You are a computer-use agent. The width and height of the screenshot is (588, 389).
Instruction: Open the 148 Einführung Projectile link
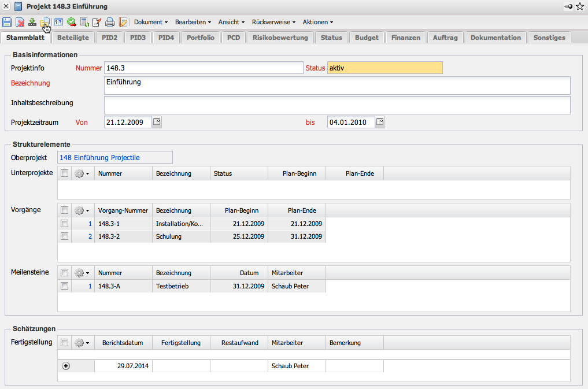(99, 157)
